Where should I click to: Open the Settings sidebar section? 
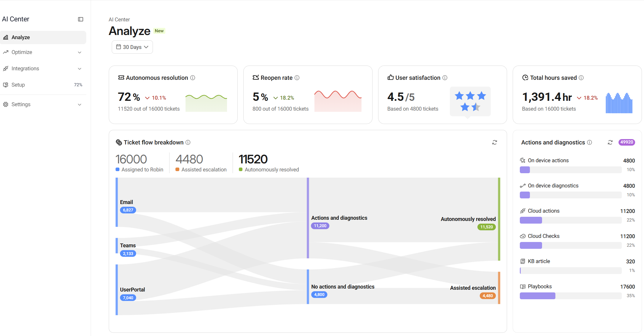pyautogui.click(x=43, y=104)
